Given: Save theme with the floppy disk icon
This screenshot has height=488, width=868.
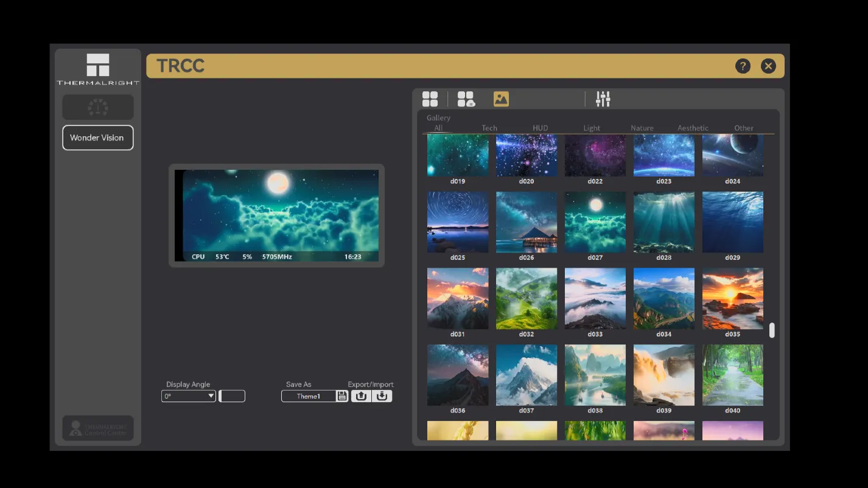Looking at the screenshot, I should (342, 396).
